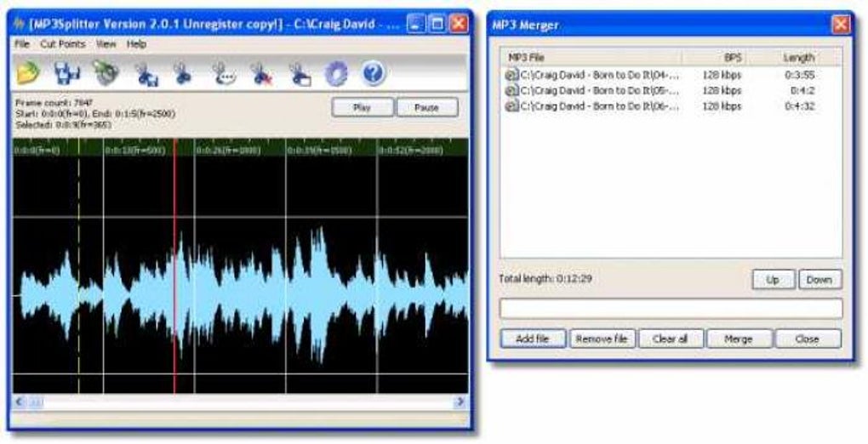Screen dimensions: 868x444
Task: Open the Help menu
Action: pyautogui.click(x=136, y=43)
